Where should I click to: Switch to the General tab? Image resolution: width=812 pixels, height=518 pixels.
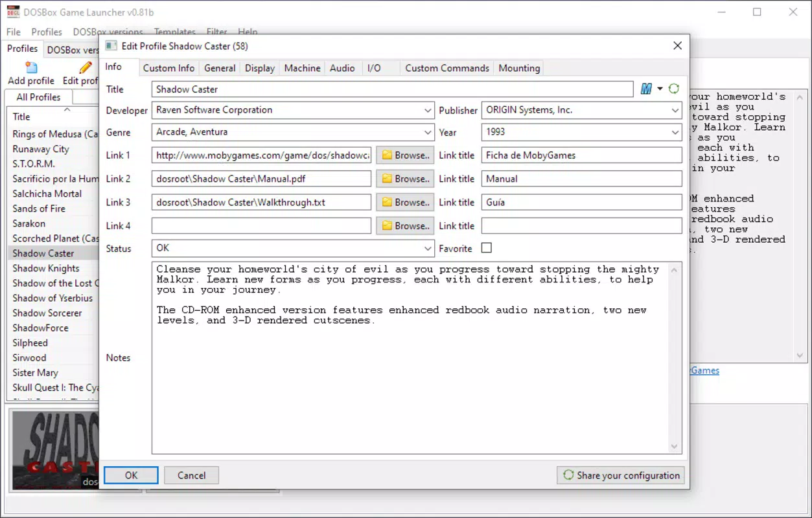pyautogui.click(x=220, y=68)
